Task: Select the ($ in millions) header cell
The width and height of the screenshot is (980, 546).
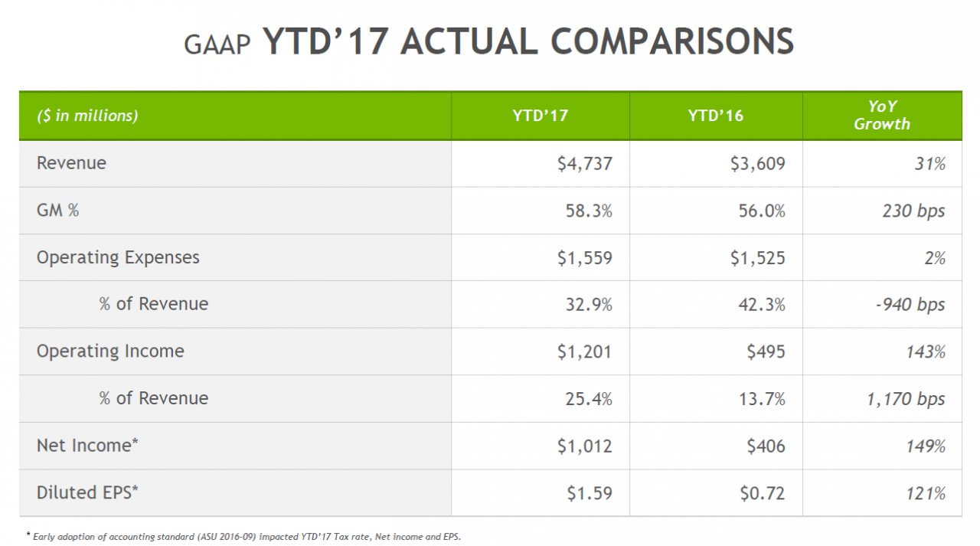Action: pos(87,116)
